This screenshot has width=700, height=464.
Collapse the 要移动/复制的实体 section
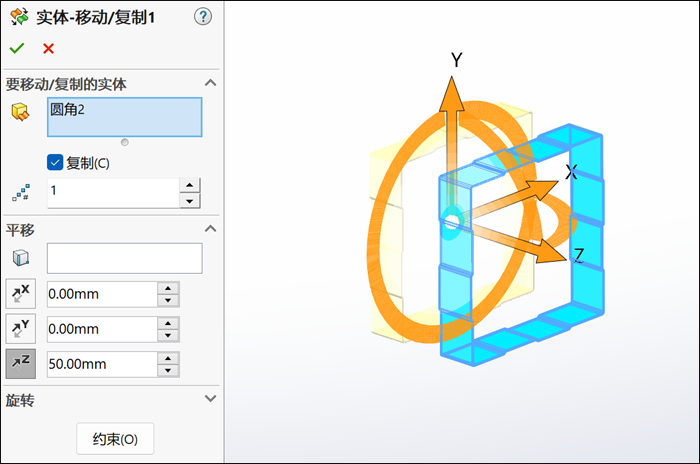[x=210, y=83]
